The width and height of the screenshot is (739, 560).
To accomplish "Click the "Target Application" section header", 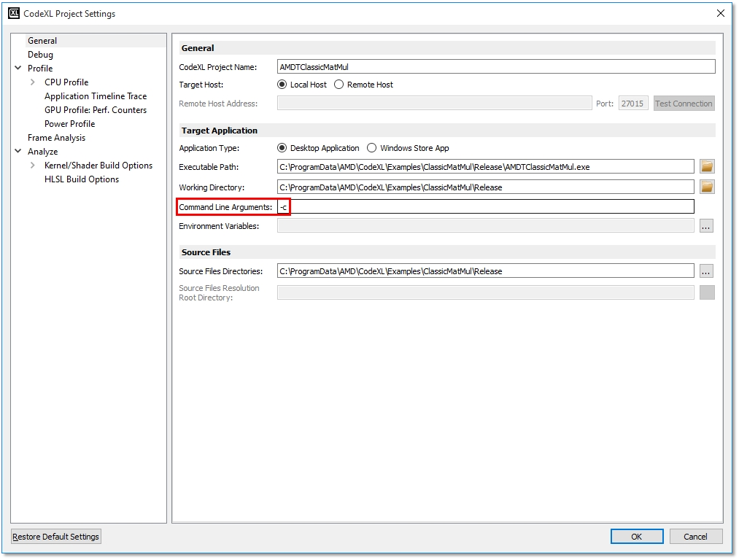I will pyautogui.click(x=220, y=131).
